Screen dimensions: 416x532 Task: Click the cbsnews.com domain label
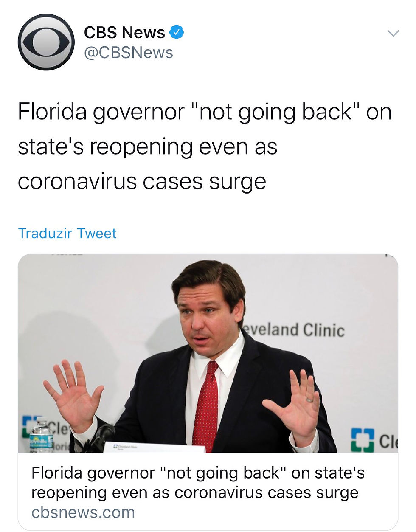(83, 512)
